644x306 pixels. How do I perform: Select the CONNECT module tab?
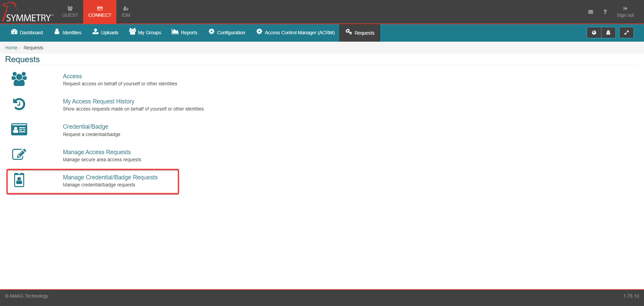tap(100, 12)
